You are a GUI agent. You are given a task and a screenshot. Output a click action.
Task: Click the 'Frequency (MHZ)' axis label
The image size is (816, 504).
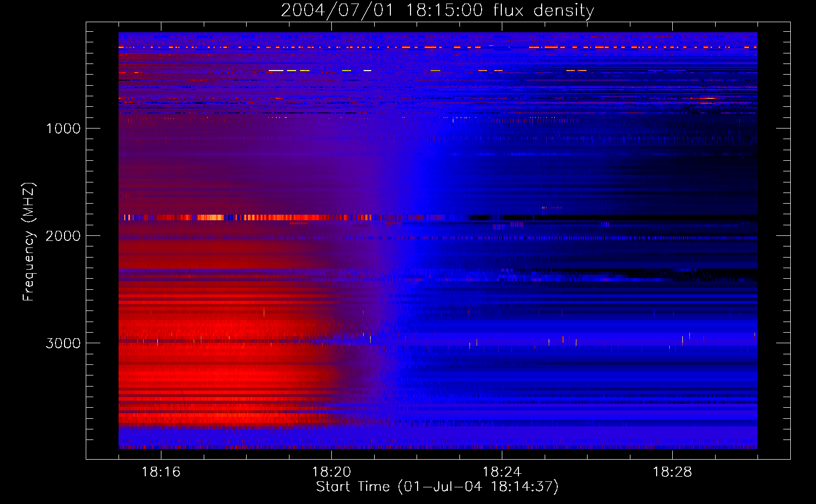click(x=29, y=242)
